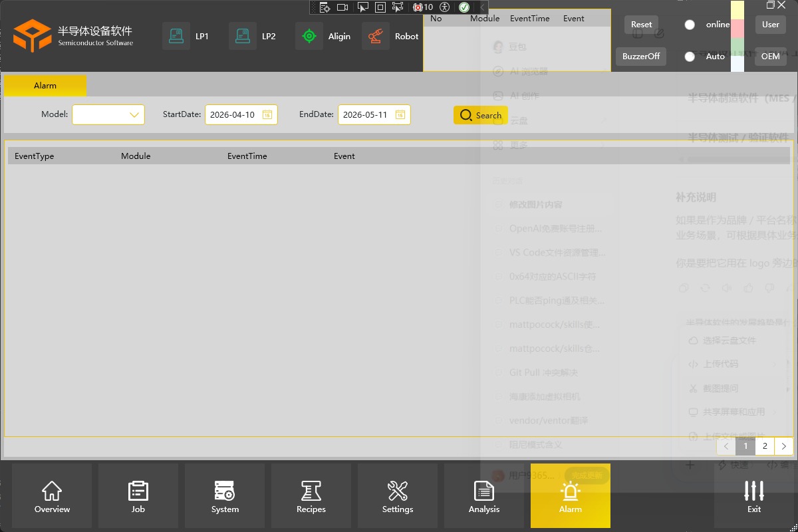Click the EndDate field showing 2026-05-11
Viewport: 798px width, 532px height.
[374, 115]
